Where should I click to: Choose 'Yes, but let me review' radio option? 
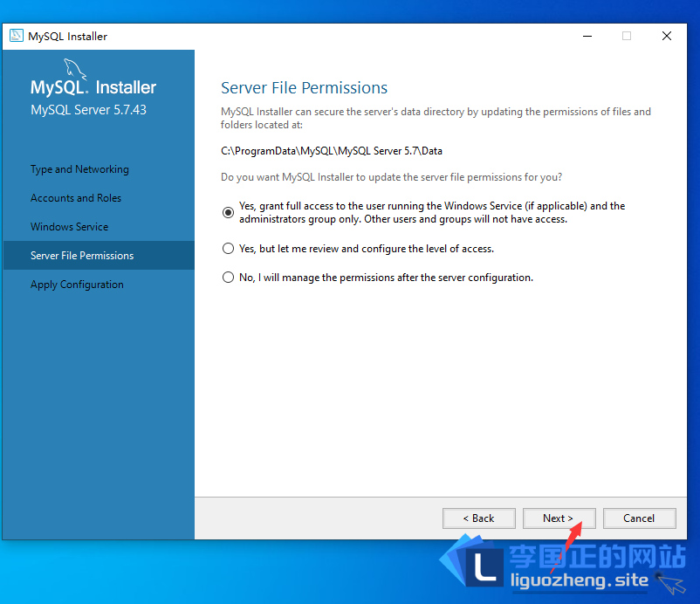pos(228,249)
